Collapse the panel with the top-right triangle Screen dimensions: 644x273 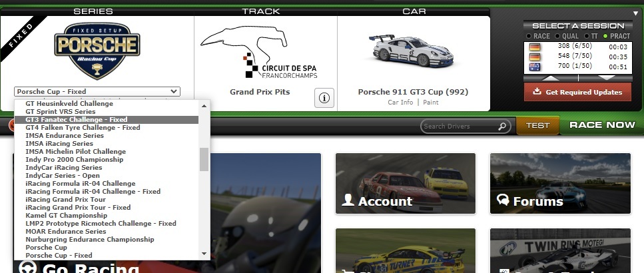(636, 13)
